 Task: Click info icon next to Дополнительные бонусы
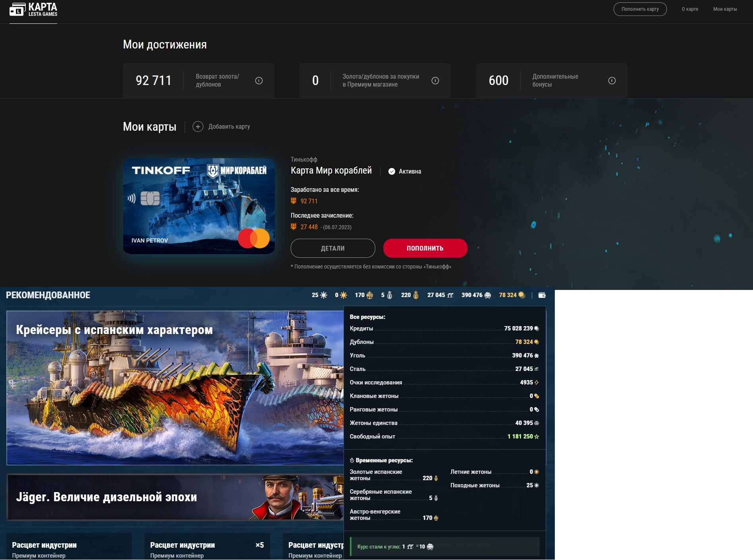click(x=612, y=81)
